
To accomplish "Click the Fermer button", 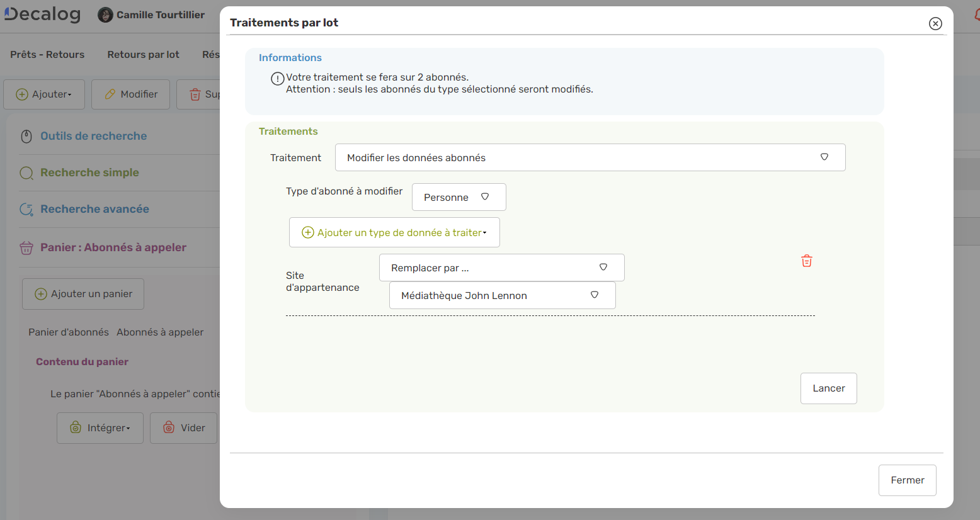I will 907,480.
